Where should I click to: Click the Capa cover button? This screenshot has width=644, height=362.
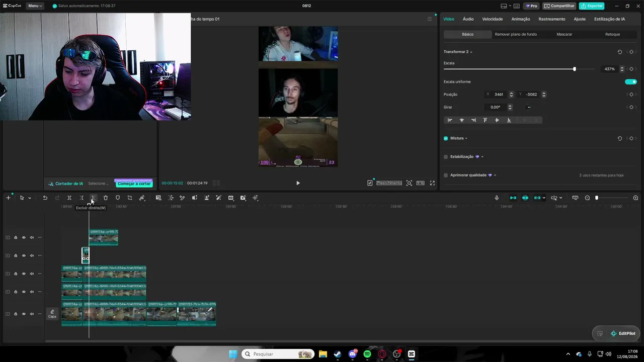point(52,314)
